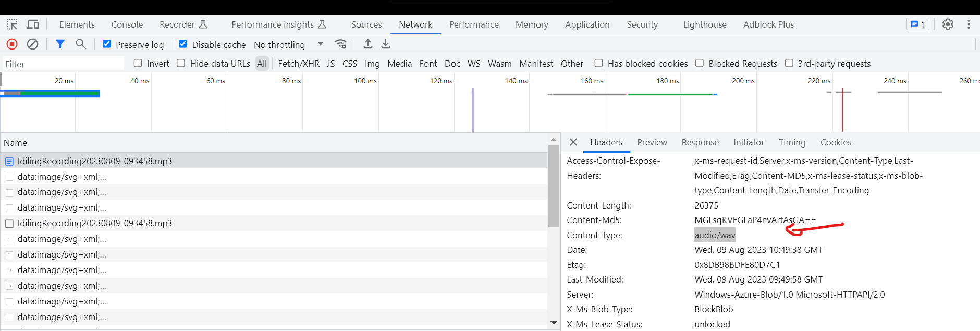Open the Initiator details tab

[x=749, y=142]
